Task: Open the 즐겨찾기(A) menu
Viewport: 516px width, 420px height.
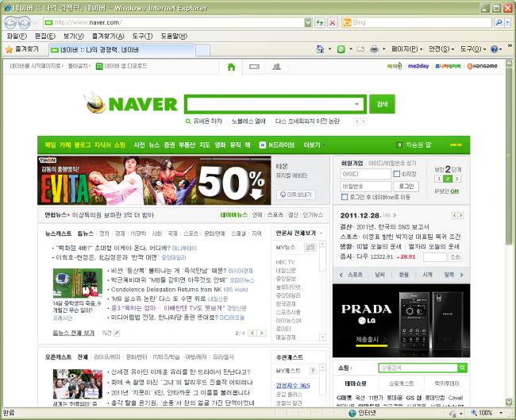Action: pos(107,37)
